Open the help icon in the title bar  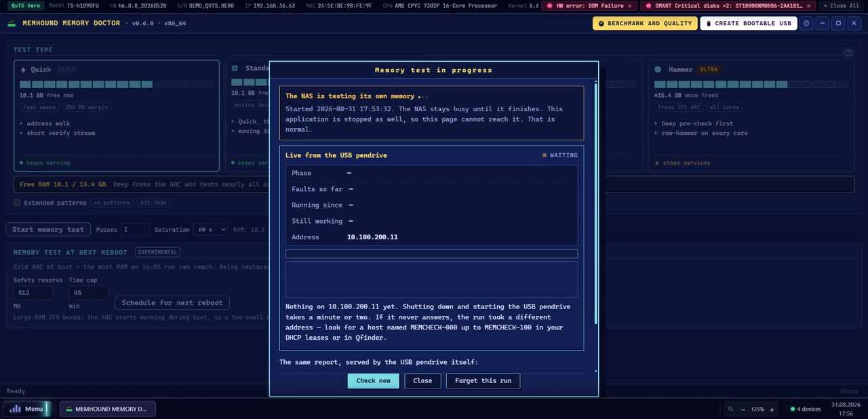pyautogui.click(x=806, y=23)
